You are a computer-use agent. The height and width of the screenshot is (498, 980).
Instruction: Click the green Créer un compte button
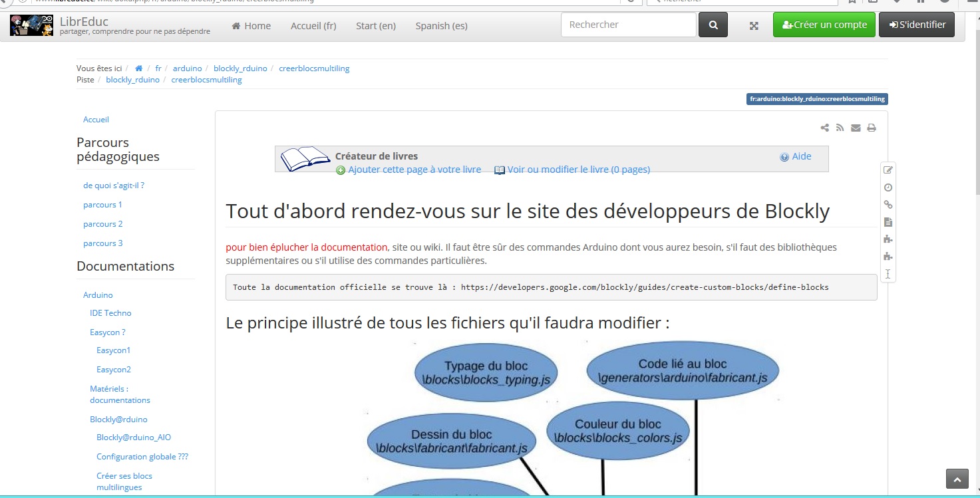[x=824, y=25]
